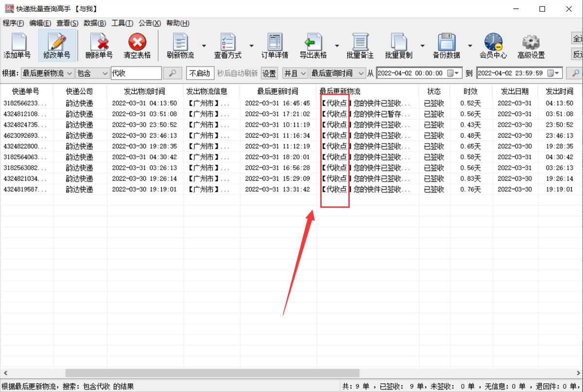This screenshot has width=583, height=392.
Task: Open the dropdown arrow beside 导出表格
Action: coord(337,46)
